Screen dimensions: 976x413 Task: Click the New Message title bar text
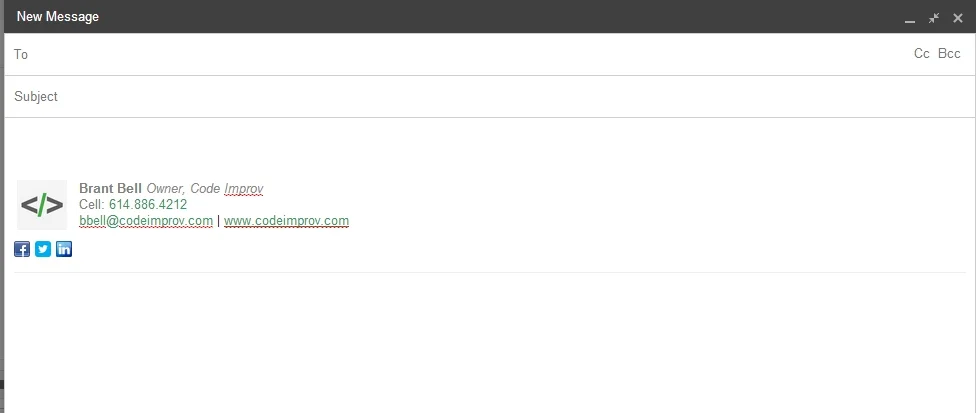click(58, 17)
